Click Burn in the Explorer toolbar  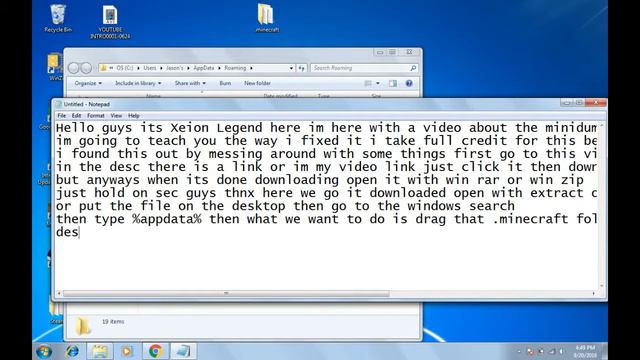(x=225, y=83)
